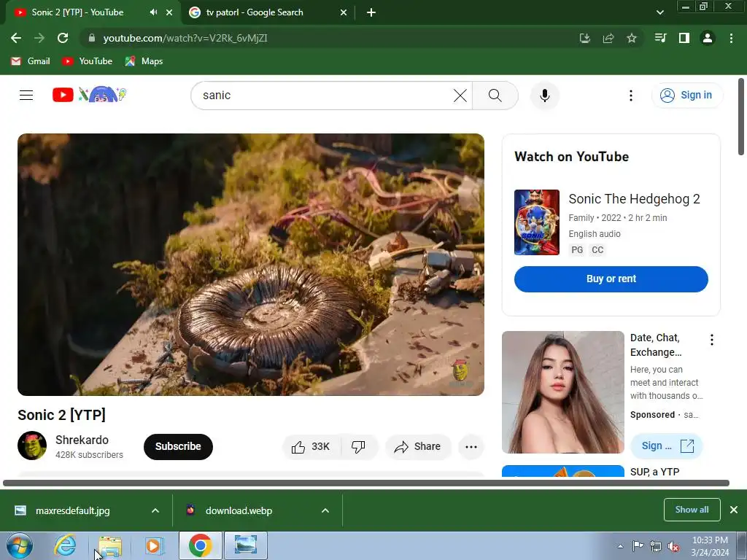Expand maxresdefault.jpg download options

(x=155, y=510)
